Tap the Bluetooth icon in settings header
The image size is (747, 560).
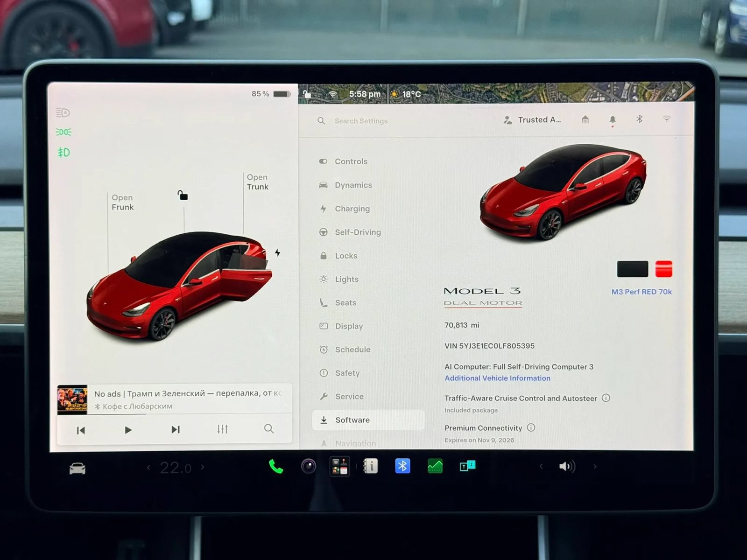tap(640, 119)
